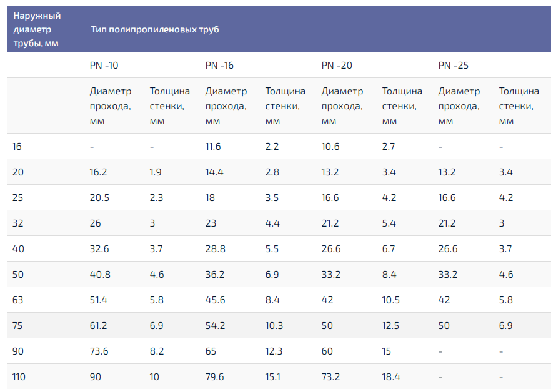Select the 16.2 passage diameter cell
551x392 pixels.
pyautogui.click(x=98, y=172)
